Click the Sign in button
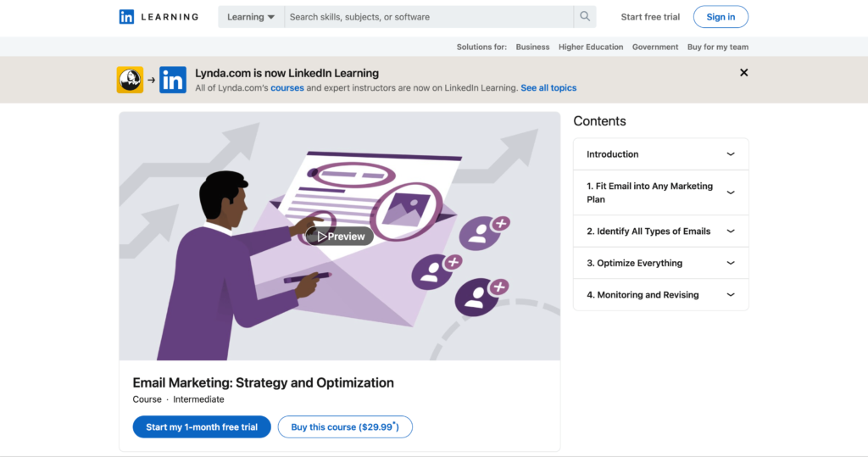 point(721,17)
